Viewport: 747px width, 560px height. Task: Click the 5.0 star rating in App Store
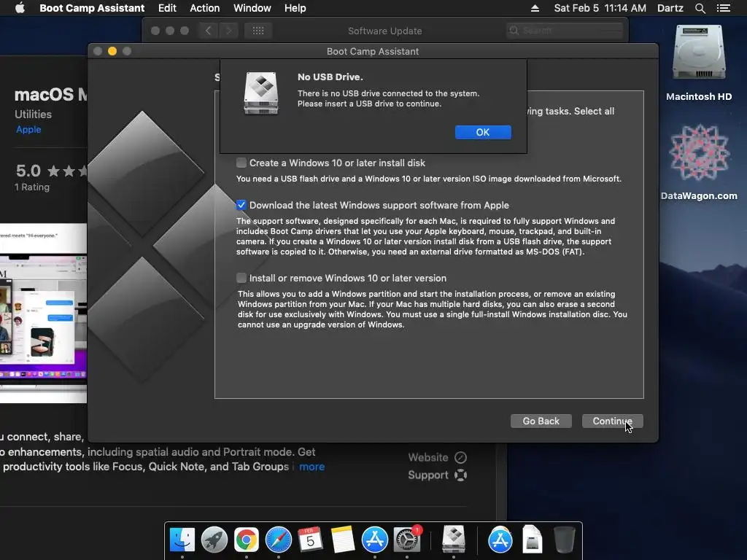52,171
